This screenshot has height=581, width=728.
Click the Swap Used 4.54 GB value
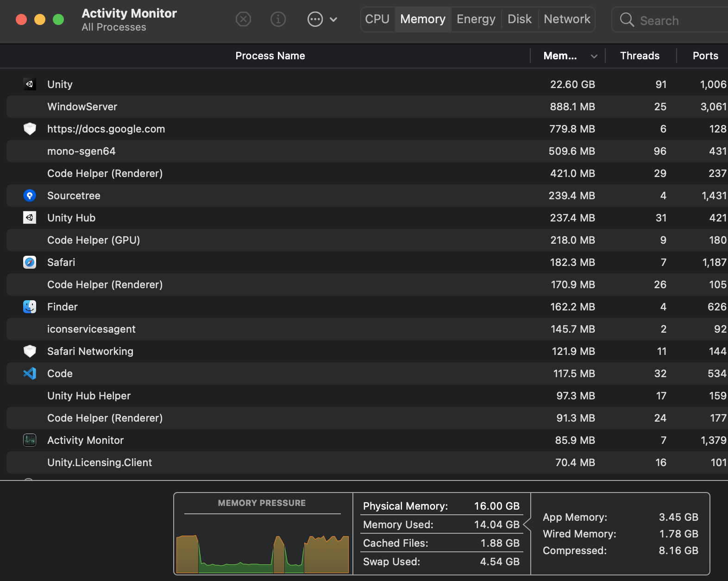point(500,562)
